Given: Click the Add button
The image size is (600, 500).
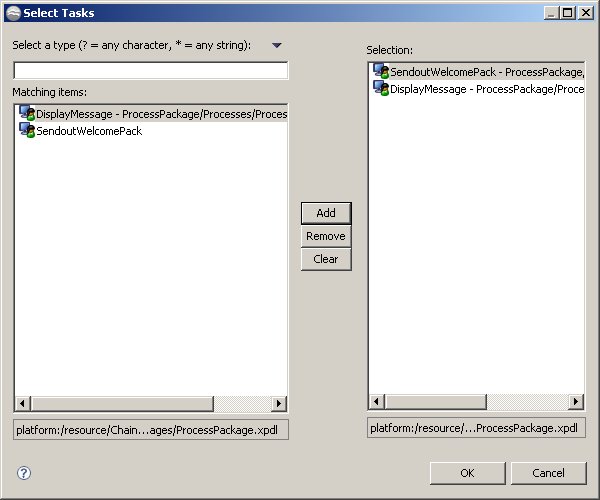Looking at the screenshot, I should coord(326,213).
